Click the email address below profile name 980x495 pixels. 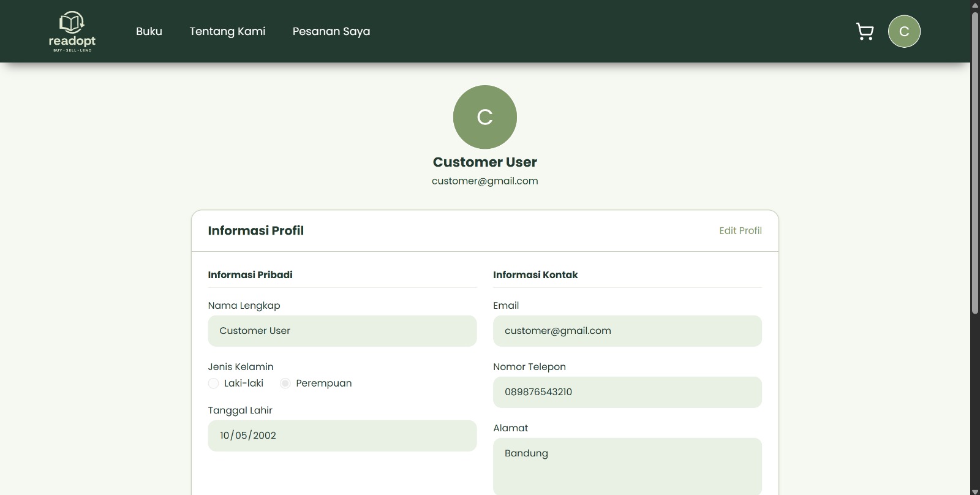pyautogui.click(x=484, y=181)
